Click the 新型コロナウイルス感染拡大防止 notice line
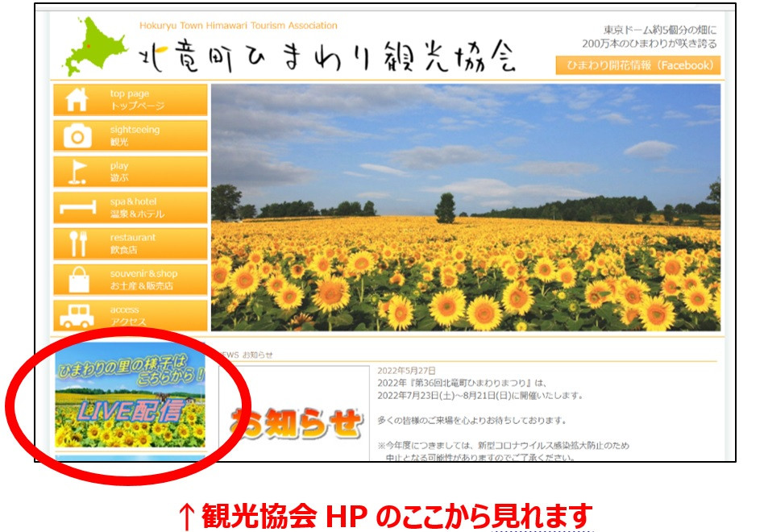 pyautogui.click(x=504, y=445)
